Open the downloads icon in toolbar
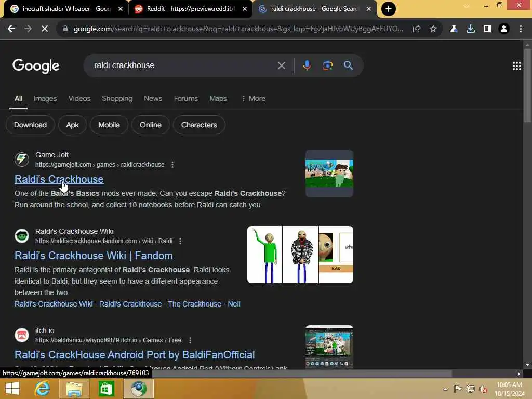The width and height of the screenshot is (532, 399). pyautogui.click(x=471, y=29)
